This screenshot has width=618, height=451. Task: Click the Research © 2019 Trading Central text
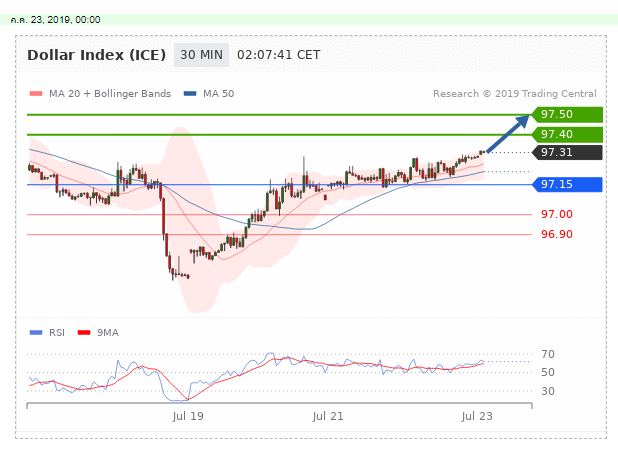coord(515,94)
